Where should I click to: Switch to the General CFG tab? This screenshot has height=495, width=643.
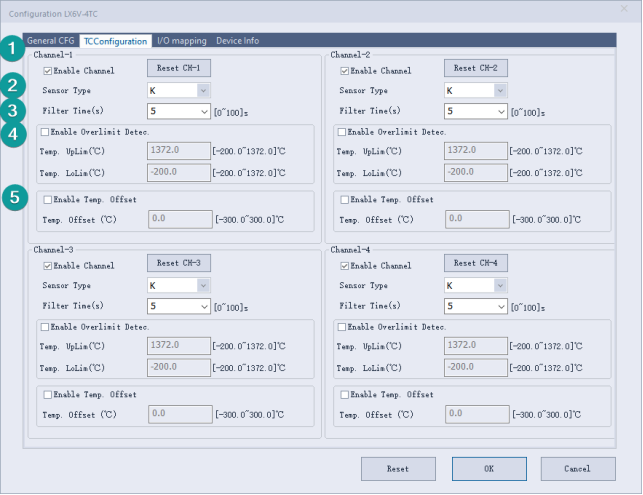[50, 41]
